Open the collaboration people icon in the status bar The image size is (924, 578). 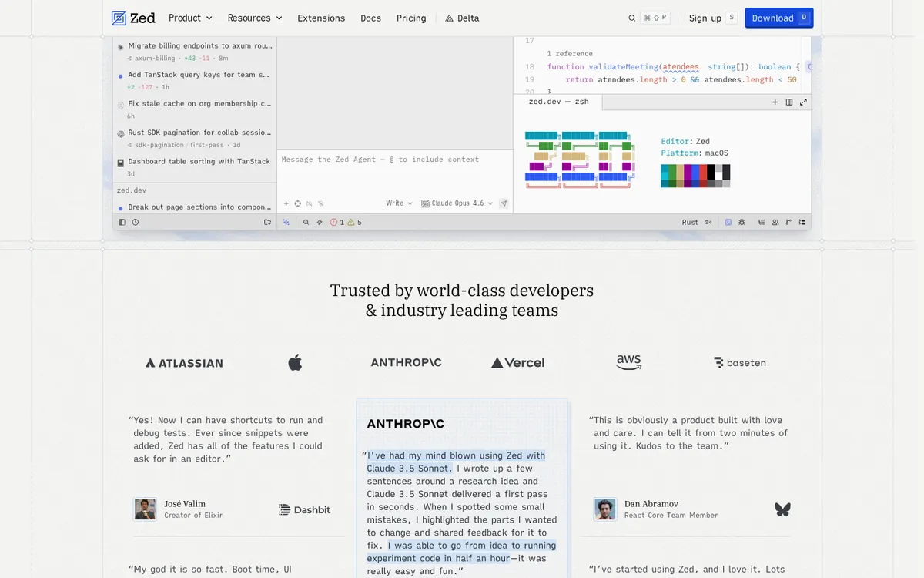(775, 222)
